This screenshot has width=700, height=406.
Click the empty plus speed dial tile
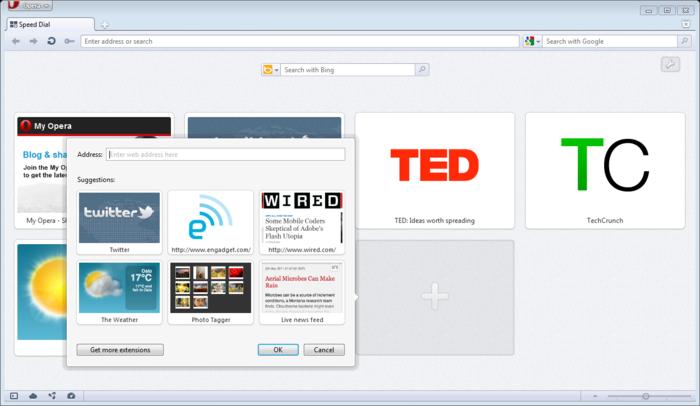(x=435, y=297)
